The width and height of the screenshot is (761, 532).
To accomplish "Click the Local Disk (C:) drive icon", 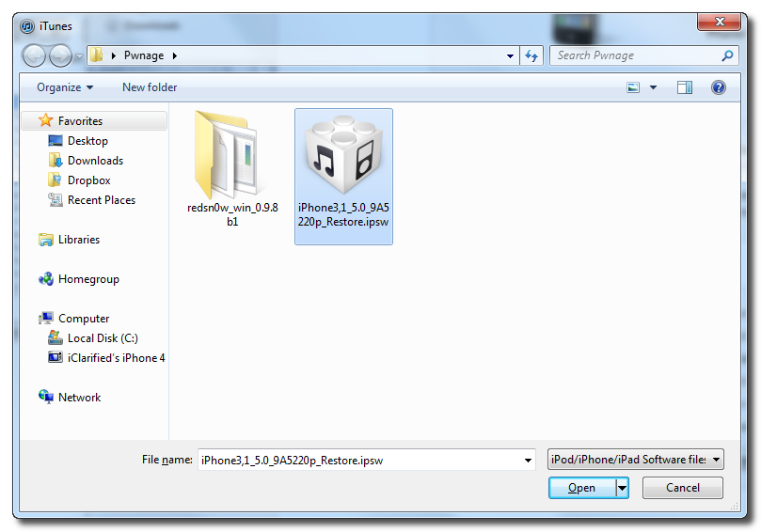I will tap(55, 337).
